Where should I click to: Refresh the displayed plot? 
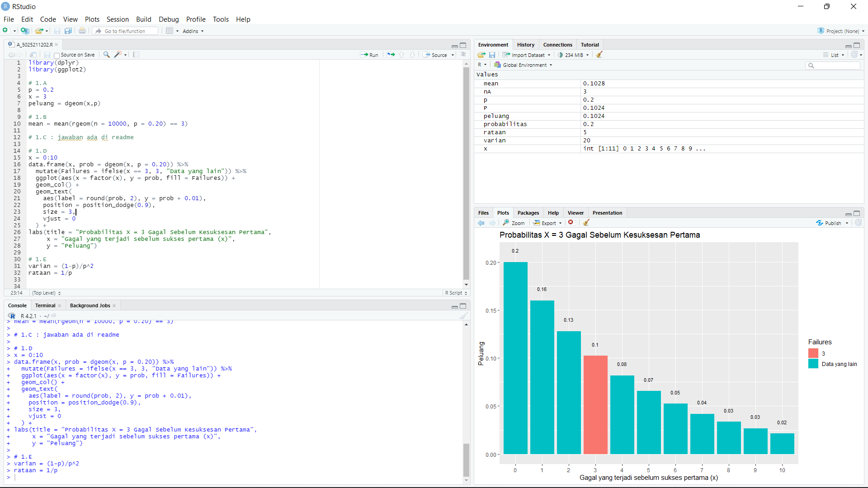click(859, 223)
